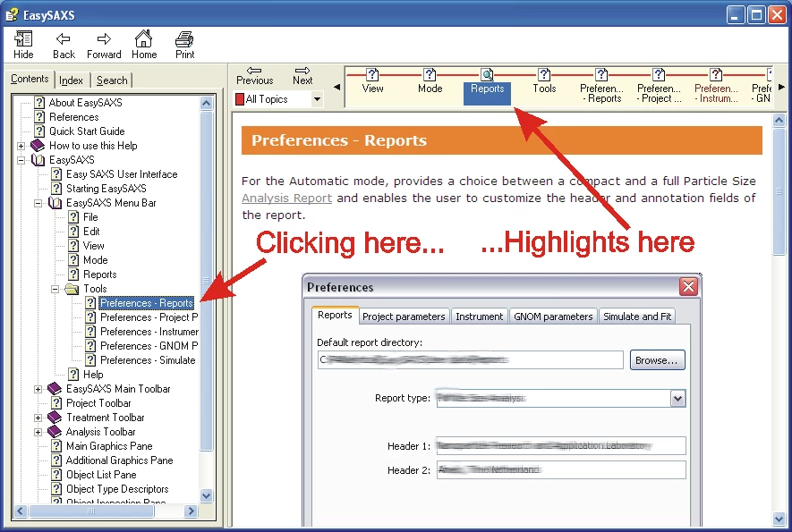Open the Help topic in tree
This screenshot has width=792, height=532.
[93, 375]
